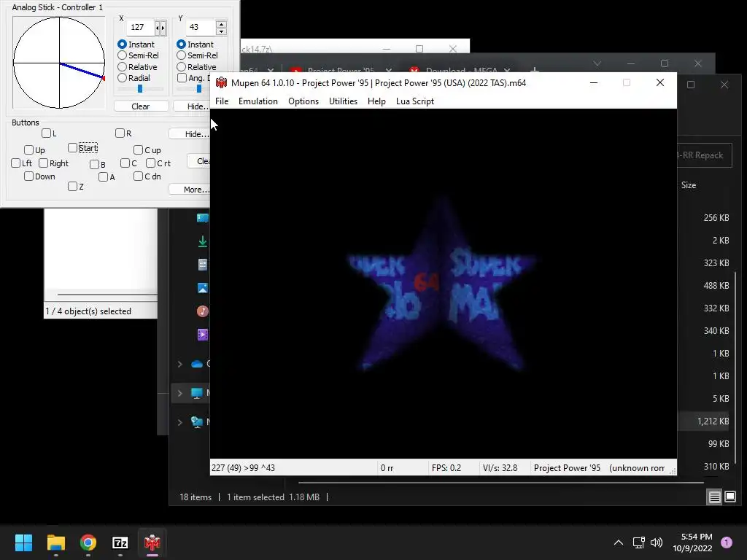Open volume control in system tray
Screen dimensions: 747x560
pos(657,542)
